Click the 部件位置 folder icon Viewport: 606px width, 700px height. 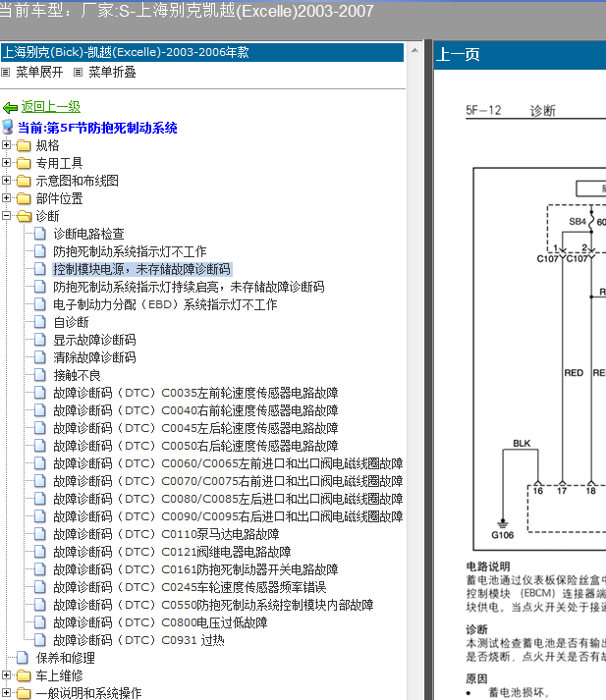[24, 198]
